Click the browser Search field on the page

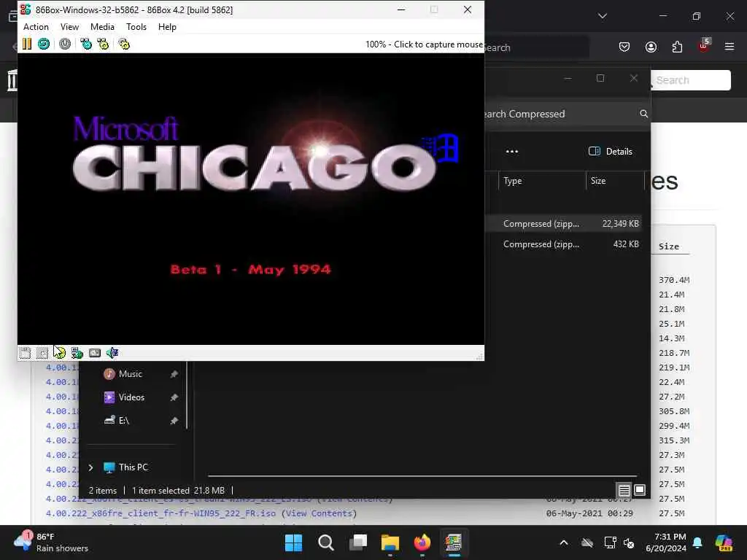tap(691, 80)
